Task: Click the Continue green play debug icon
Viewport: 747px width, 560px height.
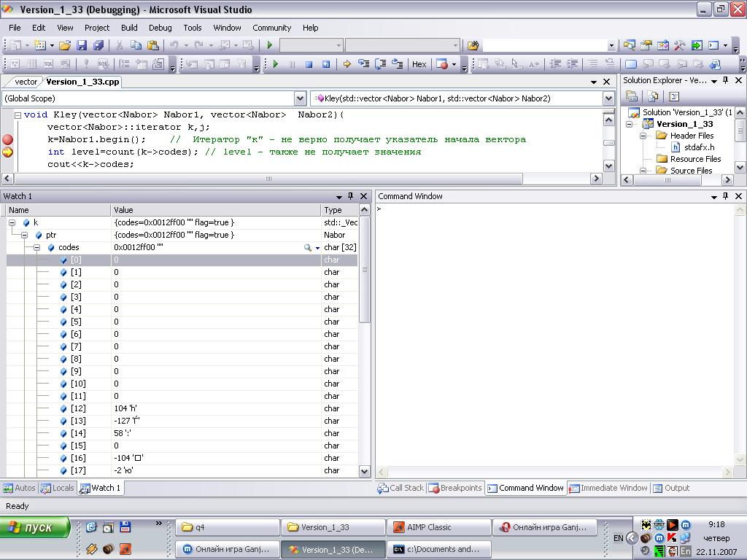Action: 276,64
